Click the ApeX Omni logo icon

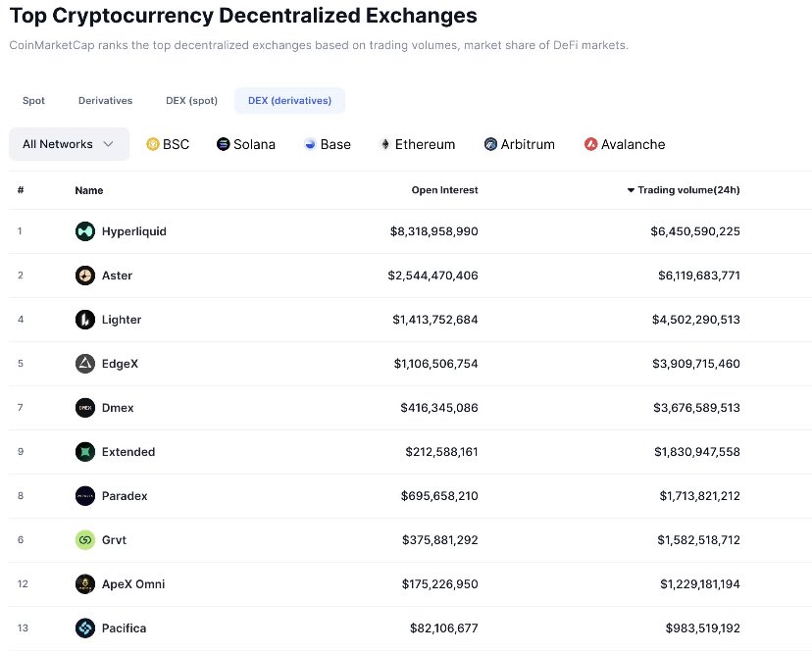[x=85, y=583]
